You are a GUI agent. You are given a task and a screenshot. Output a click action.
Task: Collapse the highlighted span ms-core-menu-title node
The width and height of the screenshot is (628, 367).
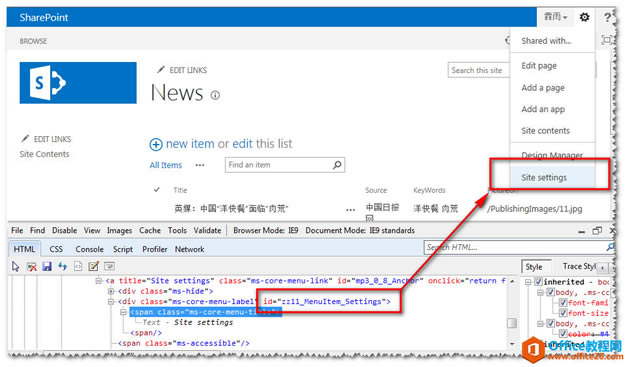click(x=123, y=312)
